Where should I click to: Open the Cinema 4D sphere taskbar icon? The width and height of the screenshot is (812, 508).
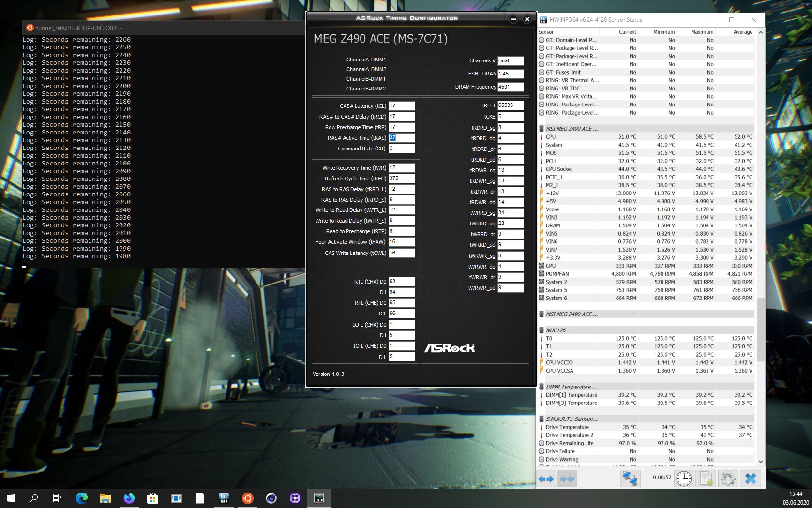click(271, 498)
